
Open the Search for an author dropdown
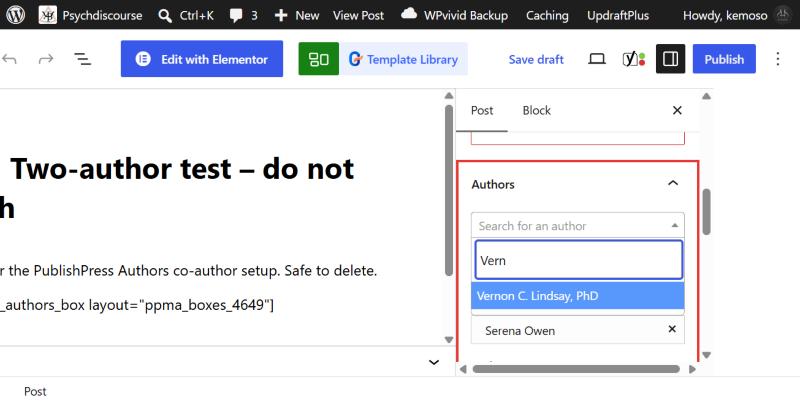tap(578, 225)
